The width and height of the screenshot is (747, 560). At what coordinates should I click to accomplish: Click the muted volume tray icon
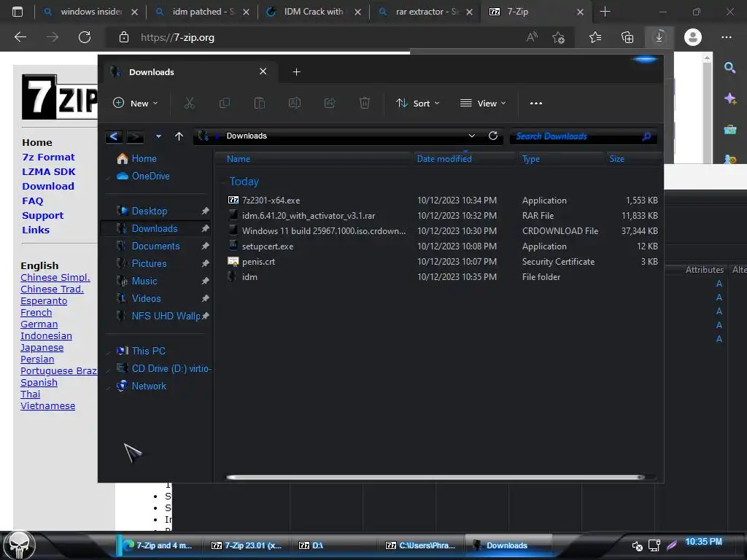click(637, 545)
